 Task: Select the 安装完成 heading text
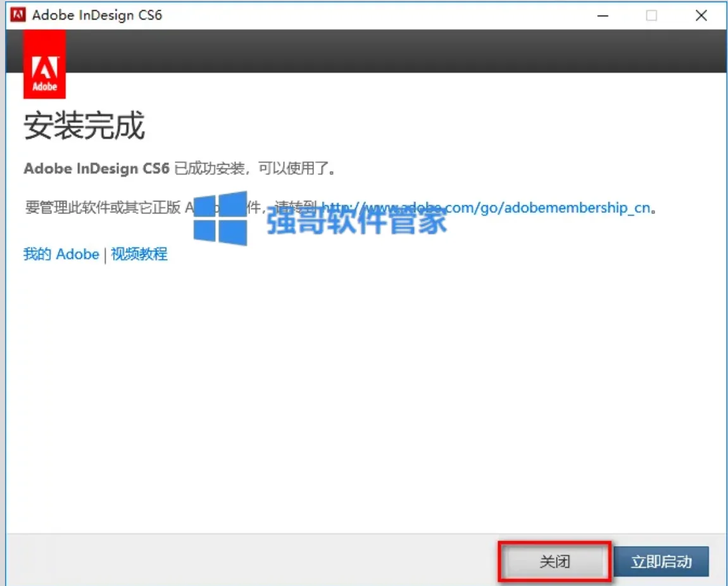coord(84,125)
